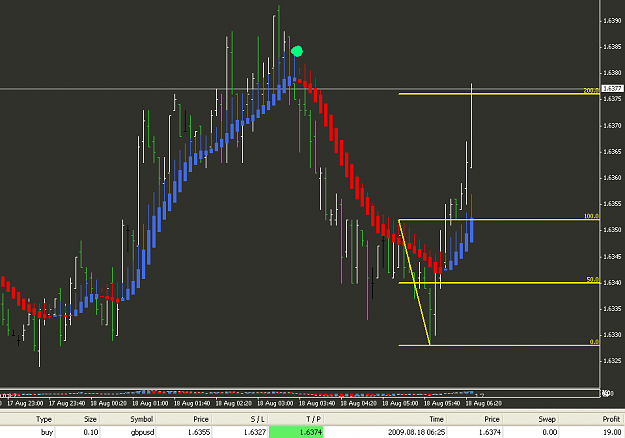Click the 1.6330 price scale label

click(612, 335)
